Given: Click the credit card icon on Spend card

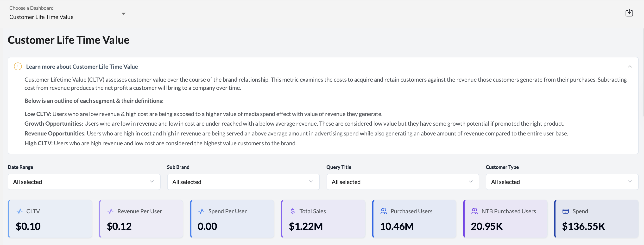Looking at the screenshot, I should pos(566,211).
